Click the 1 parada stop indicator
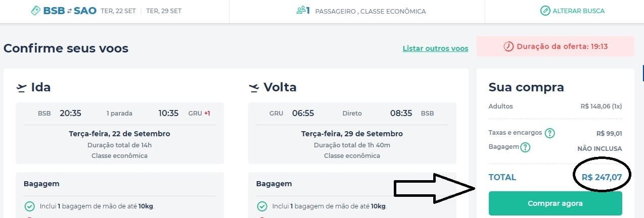The image size is (644, 218). click(119, 114)
